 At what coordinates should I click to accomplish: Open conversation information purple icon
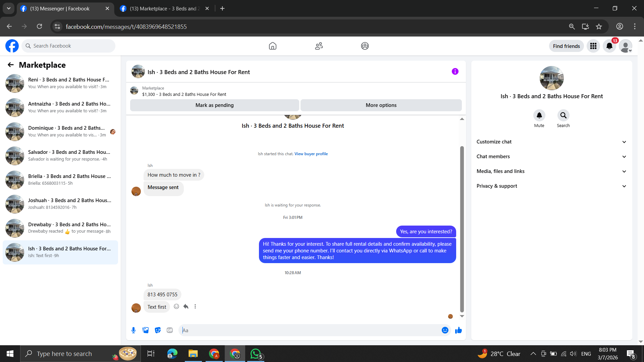[455, 71]
